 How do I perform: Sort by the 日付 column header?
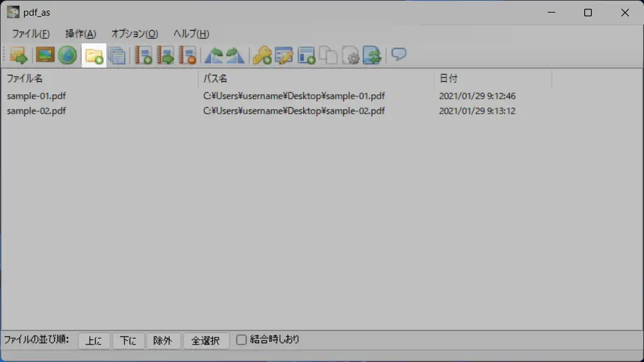point(448,79)
